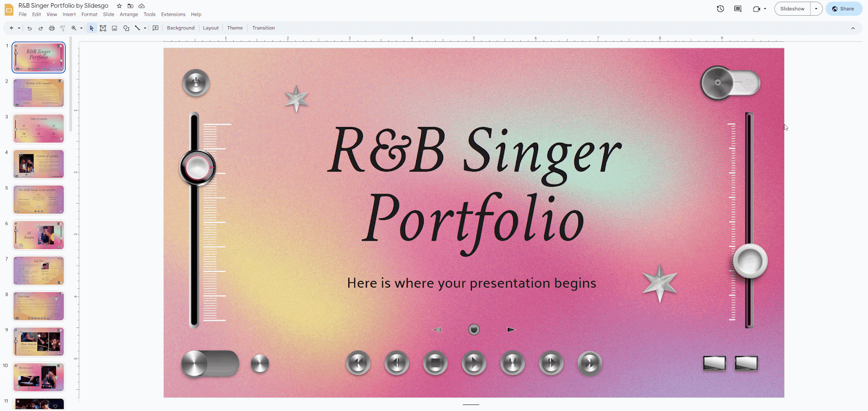This screenshot has width=868, height=411.
Task: Select the metallic play button on slide
Action: coord(474,363)
